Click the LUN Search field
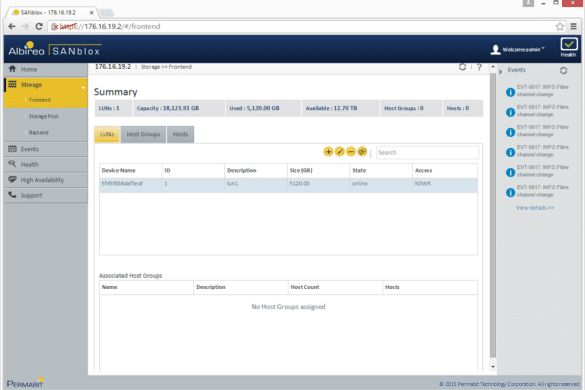Screen dimensions: 585x390 [x=428, y=152]
